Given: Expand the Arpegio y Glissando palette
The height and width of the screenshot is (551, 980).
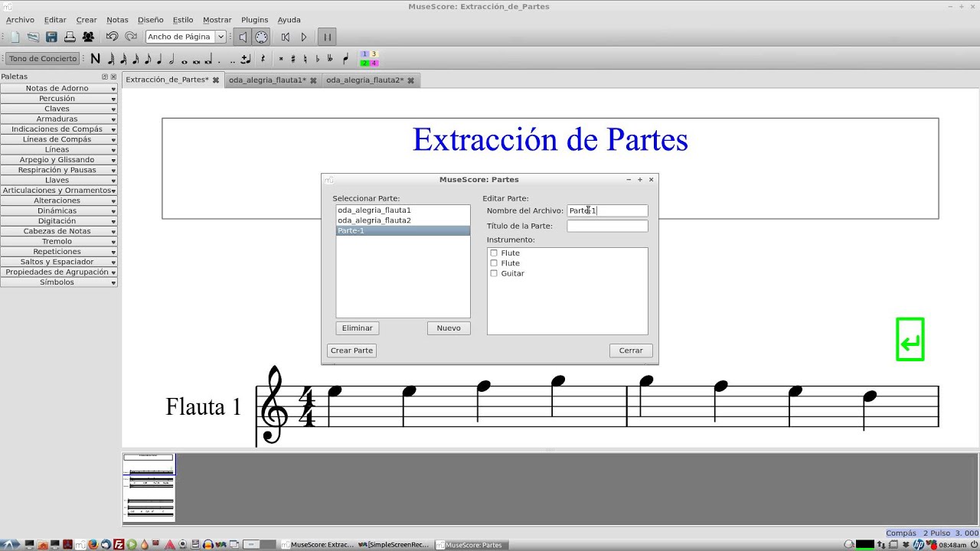Looking at the screenshot, I should pos(58,160).
